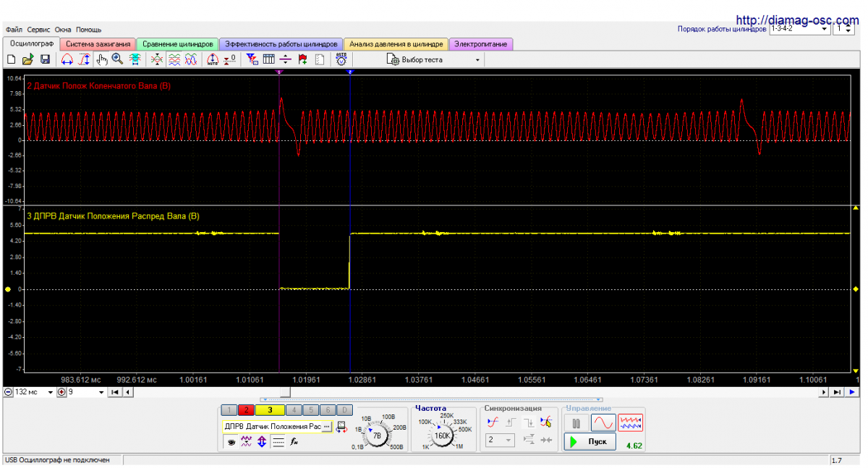The width and height of the screenshot is (868, 468).
Task: Select channel 6 button
Action: [x=328, y=410]
